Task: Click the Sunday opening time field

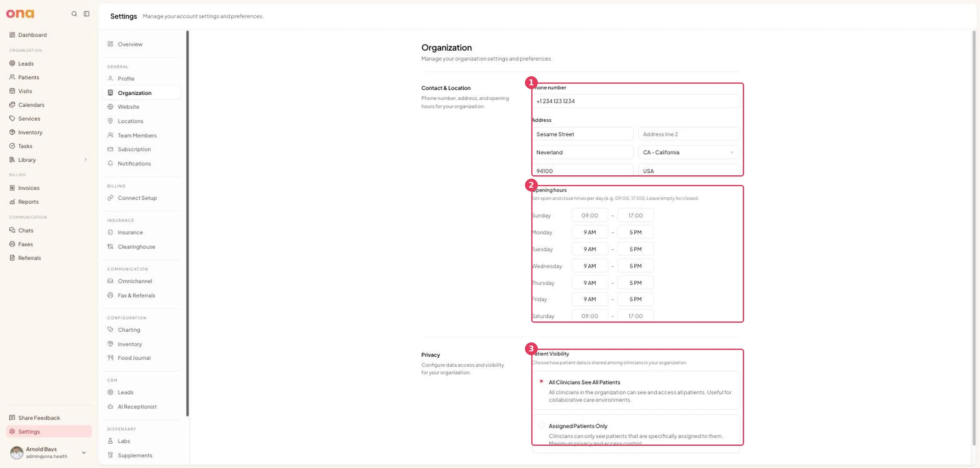Action: [x=589, y=216]
